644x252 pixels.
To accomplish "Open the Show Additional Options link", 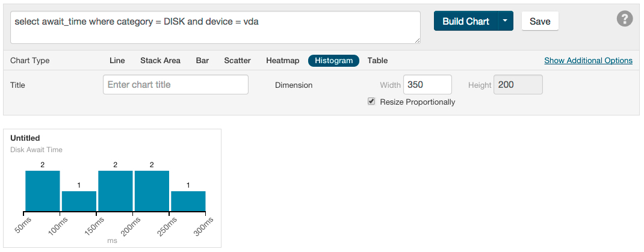I will (x=588, y=60).
